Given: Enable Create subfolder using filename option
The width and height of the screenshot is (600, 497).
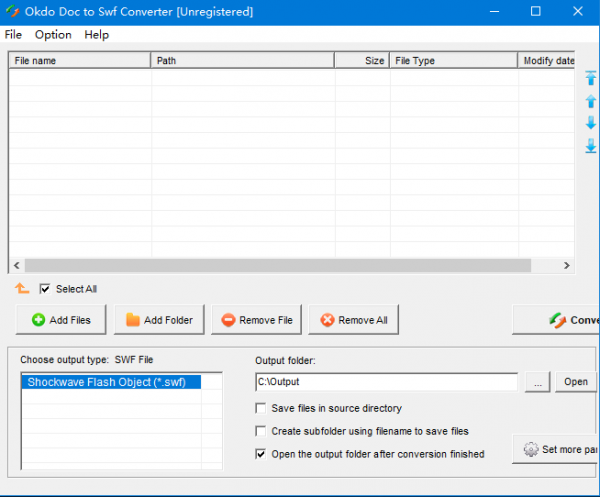Looking at the screenshot, I should tap(261, 431).
